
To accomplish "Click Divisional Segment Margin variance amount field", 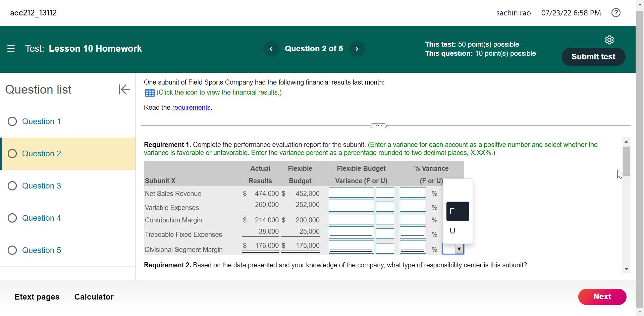I will coord(351,247).
